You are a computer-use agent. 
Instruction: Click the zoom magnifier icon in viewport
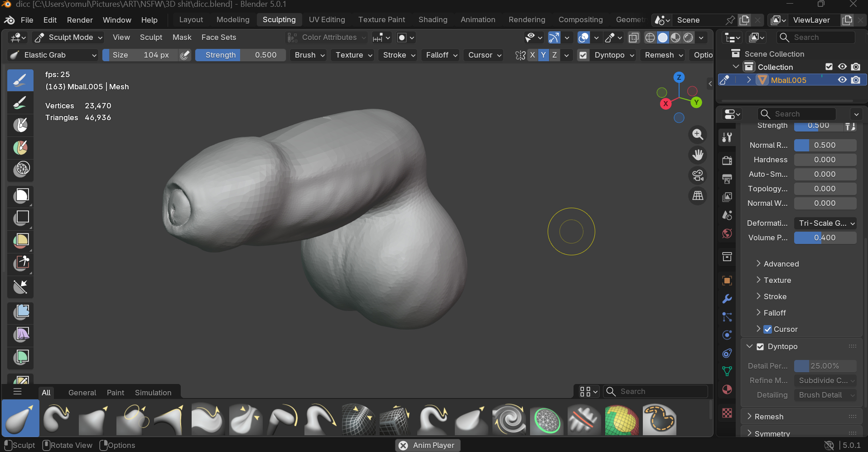(698, 135)
